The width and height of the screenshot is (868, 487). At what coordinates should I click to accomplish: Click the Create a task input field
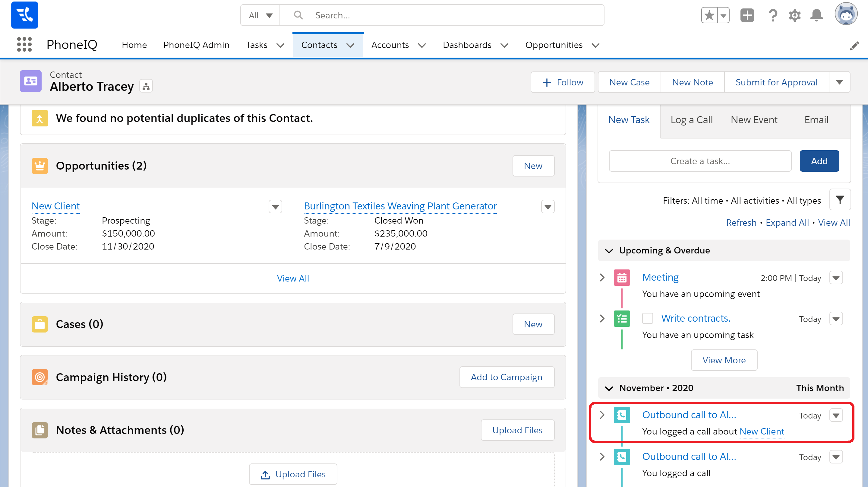[x=700, y=161]
